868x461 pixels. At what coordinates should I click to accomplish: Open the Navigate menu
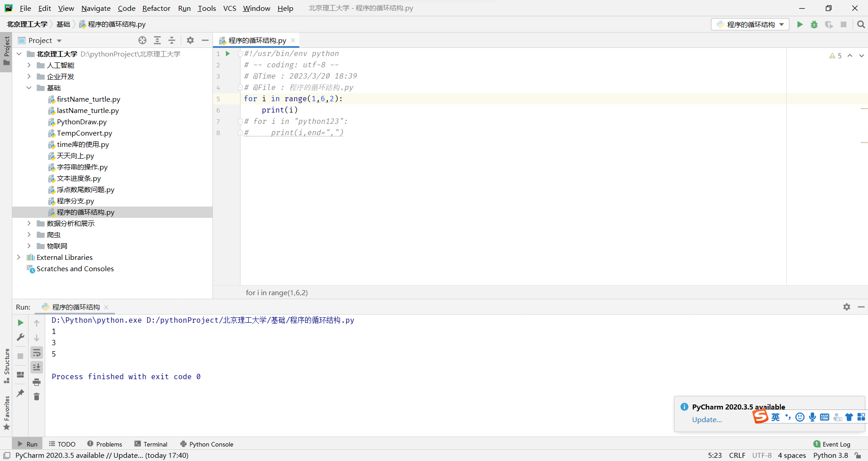pyautogui.click(x=96, y=8)
